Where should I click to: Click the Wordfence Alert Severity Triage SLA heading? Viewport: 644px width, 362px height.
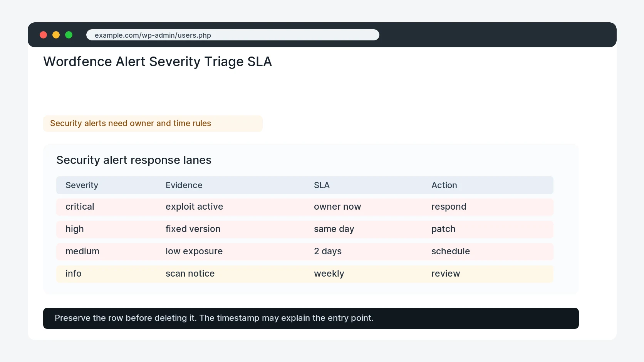[x=158, y=62]
